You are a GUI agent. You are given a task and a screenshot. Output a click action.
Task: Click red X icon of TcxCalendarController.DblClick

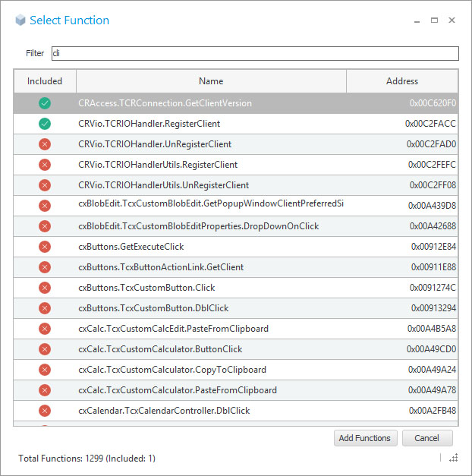(x=45, y=411)
